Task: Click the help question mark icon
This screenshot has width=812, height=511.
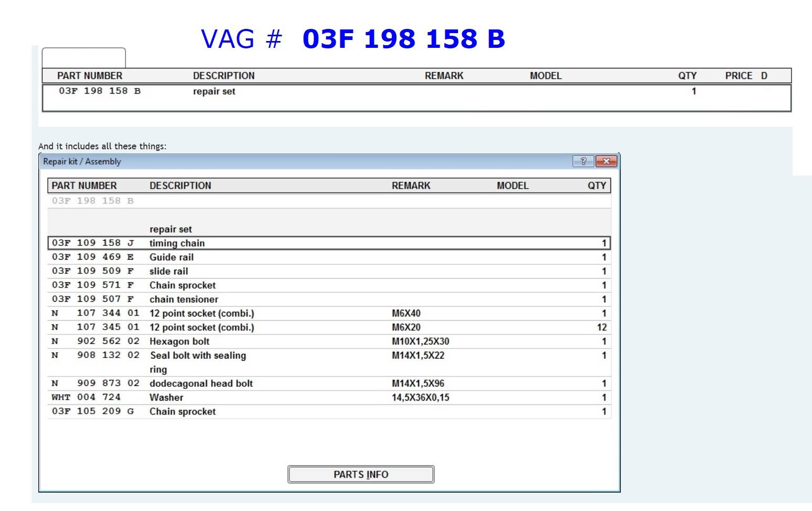Action: (x=583, y=161)
